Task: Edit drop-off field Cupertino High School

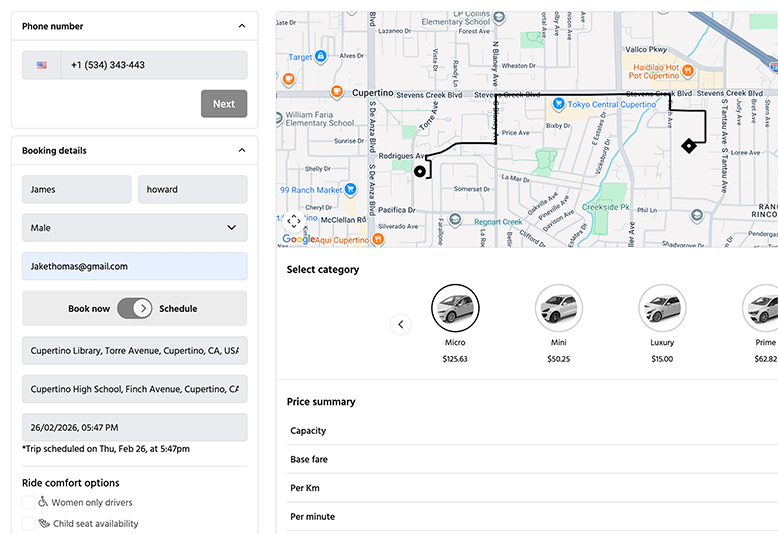Action: point(134,389)
